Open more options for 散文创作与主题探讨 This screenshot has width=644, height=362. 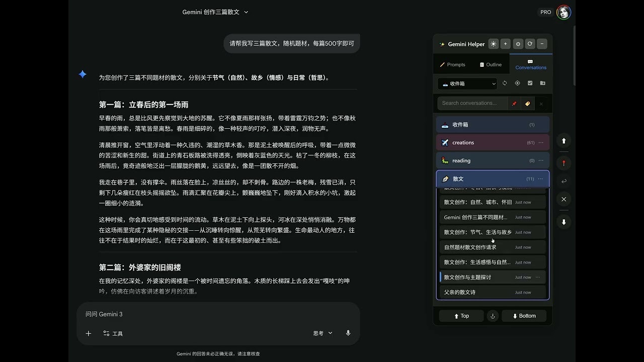tap(538, 278)
